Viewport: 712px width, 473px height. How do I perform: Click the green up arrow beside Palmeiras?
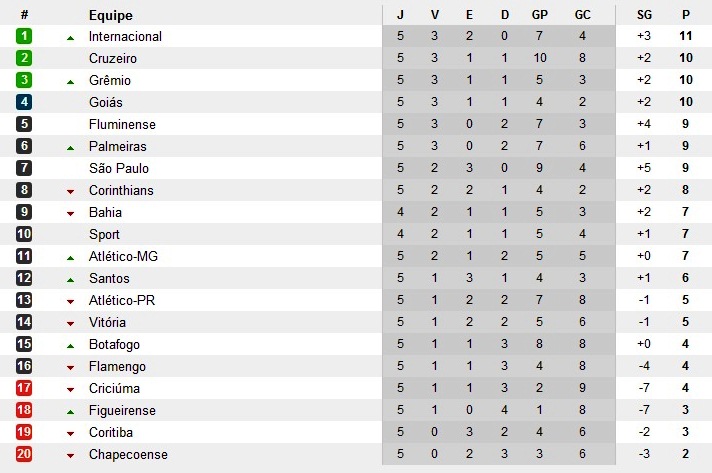click(x=71, y=147)
